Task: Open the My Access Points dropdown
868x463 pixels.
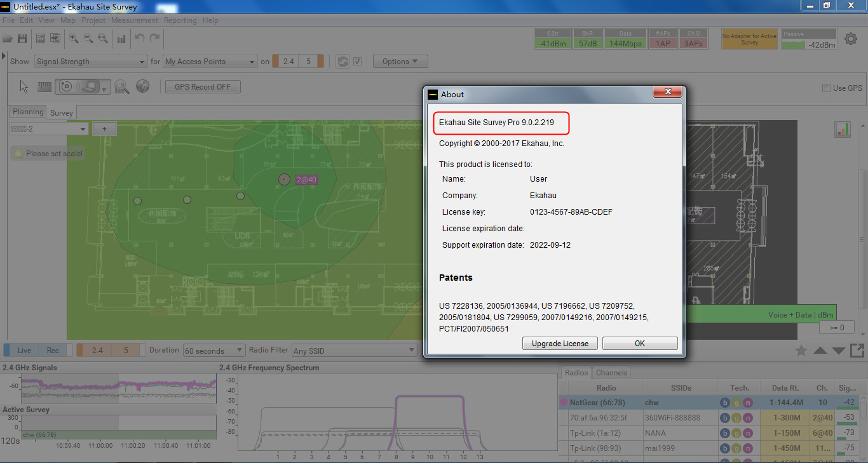Action: (210, 62)
